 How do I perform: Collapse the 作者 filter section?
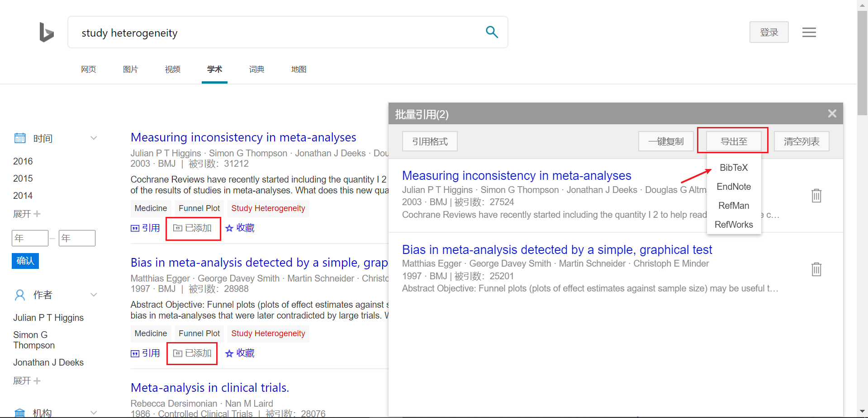(x=94, y=295)
